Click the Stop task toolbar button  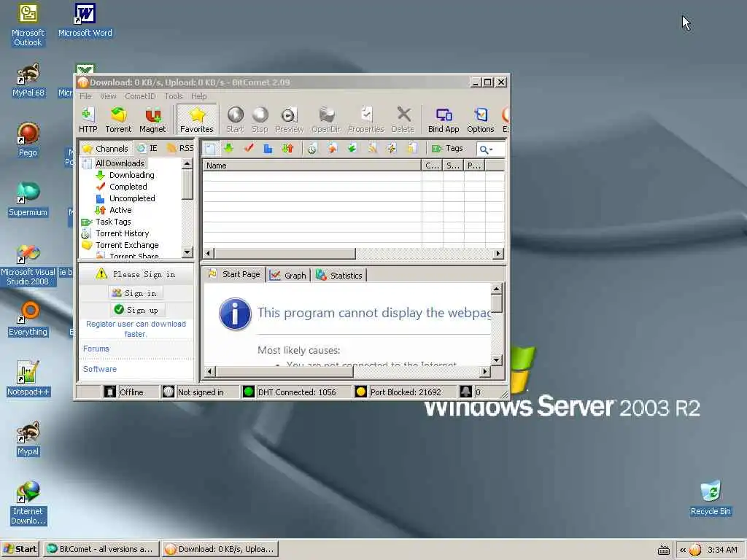260,120
